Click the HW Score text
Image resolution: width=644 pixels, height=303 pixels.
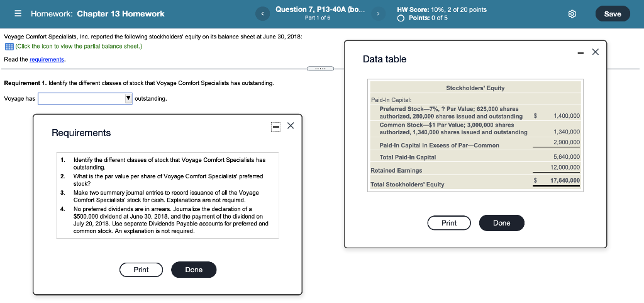[441, 9]
